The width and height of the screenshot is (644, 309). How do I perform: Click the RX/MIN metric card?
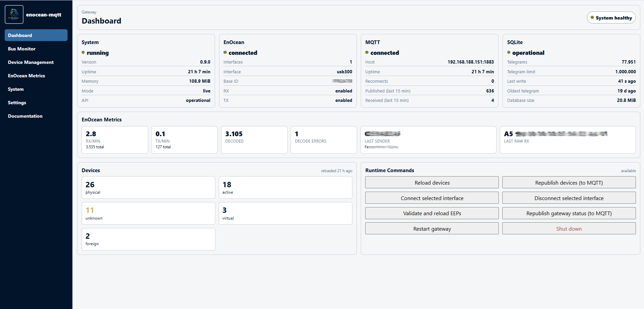(x=115, y=140)
